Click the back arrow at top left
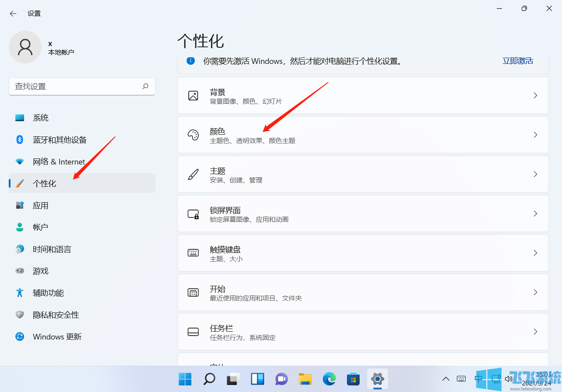 13,13
